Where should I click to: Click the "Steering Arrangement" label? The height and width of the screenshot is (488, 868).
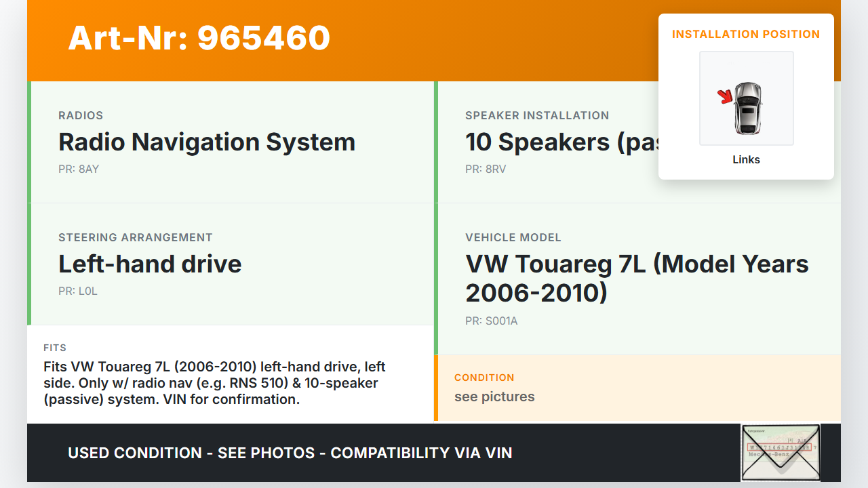pyautogui.click(x=136, y=237)
